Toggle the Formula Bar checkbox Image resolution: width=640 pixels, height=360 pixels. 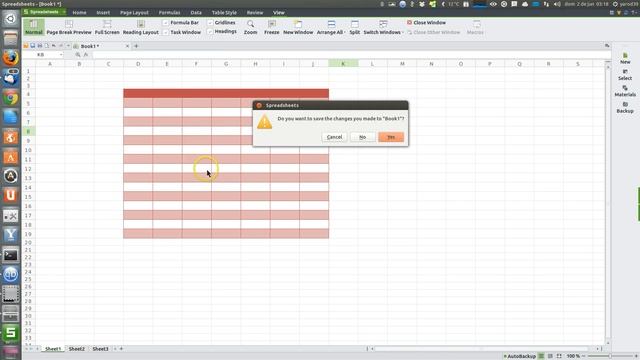pos(165,22)
